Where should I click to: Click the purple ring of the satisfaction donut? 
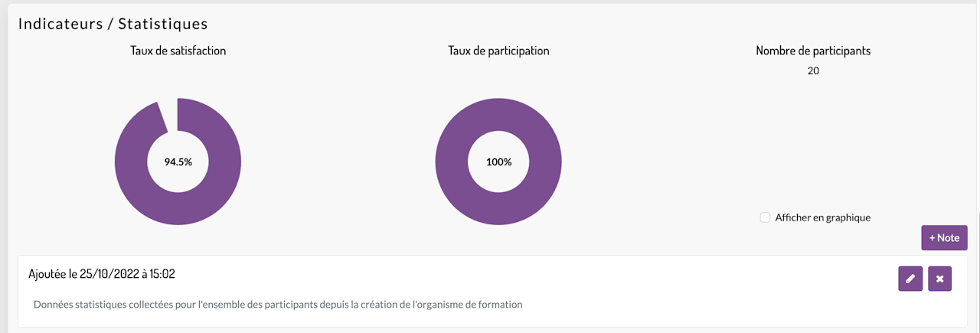[130, 162]
